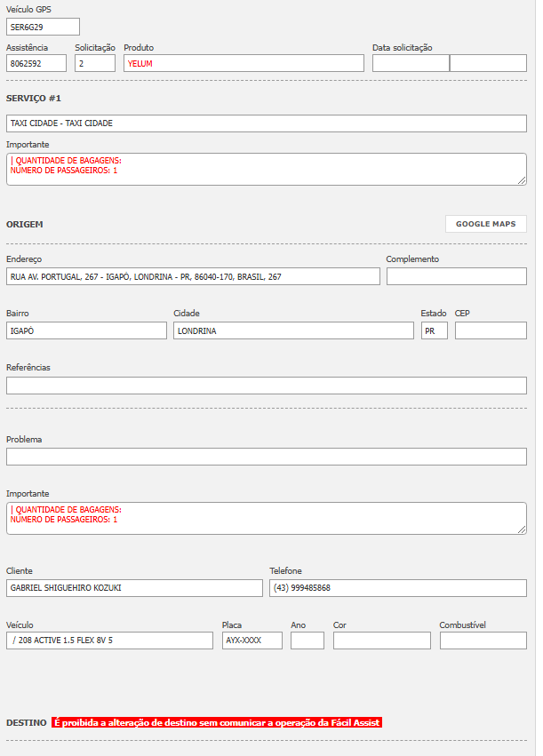543x756 pixels.
Task: Click the Solicitação field
Action: click(95, 63)
